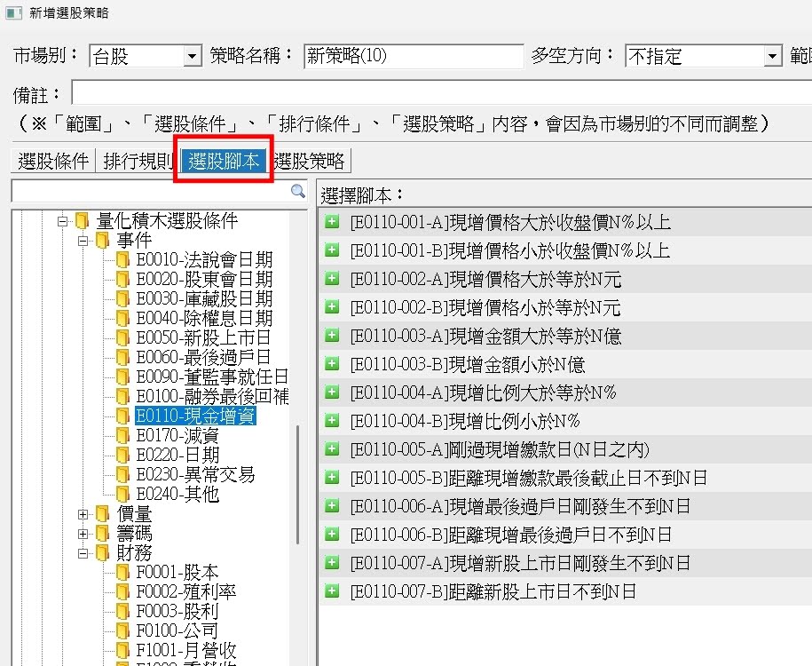This screenshot has width=812, height=666.
Task: Click plus icon next to E0110-005-A script
Action: click(x=332, y=449)
